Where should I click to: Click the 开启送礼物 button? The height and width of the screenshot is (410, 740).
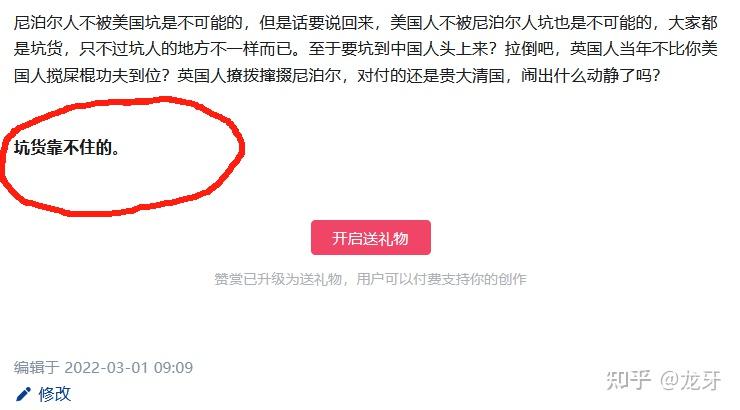[370, 238]
